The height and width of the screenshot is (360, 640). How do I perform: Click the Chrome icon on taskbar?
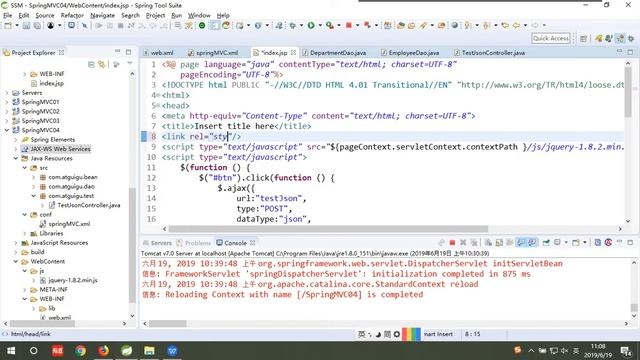(80, 351)
